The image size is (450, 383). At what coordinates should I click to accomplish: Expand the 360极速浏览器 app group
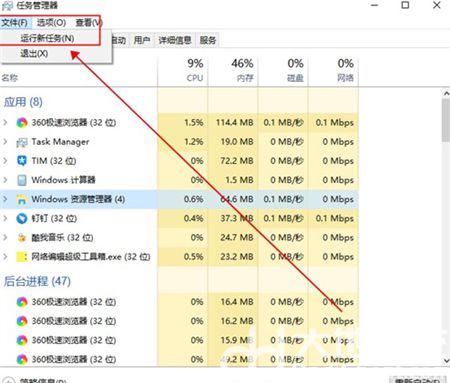5,122
